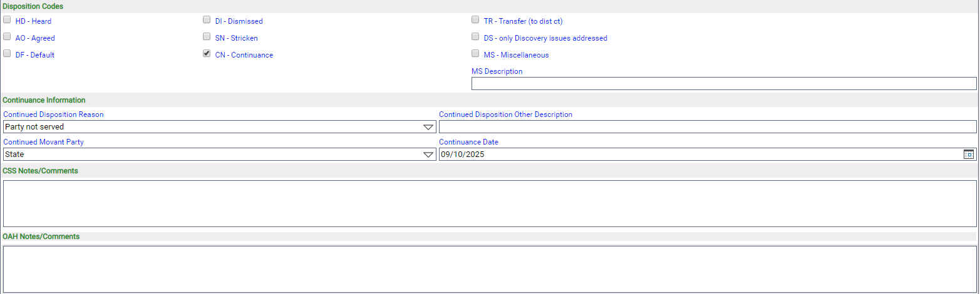Click the 'Continued Disposition Reason' field label
The height and width of the screenshot is (294, 980).
pos(53,114)
